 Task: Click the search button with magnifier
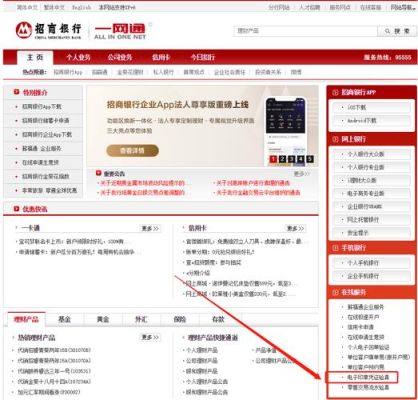click(397, 31)
